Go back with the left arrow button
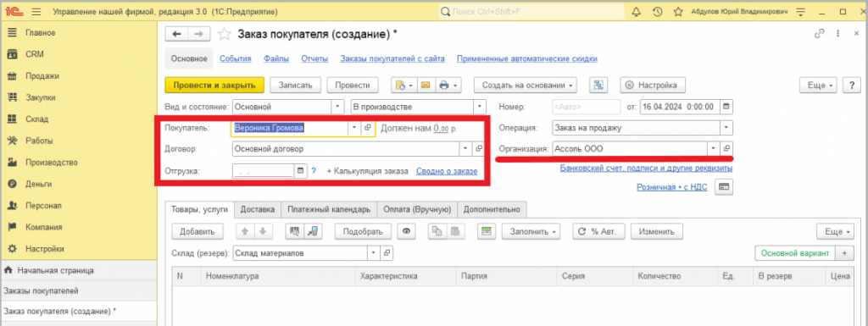868x326 pixels. pyautogui.click(x=176, y=34)
